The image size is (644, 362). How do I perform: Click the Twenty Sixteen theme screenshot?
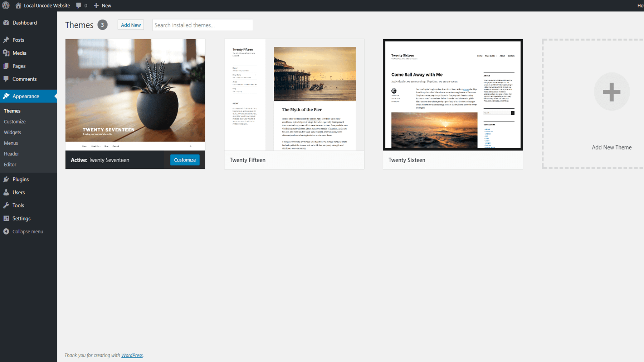coord(453,95)
